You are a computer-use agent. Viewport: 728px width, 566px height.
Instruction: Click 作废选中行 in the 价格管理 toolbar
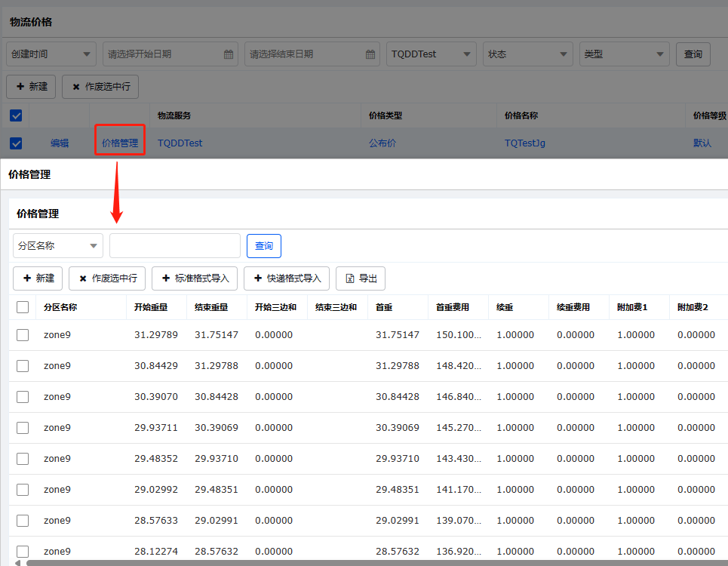click(107, 278)
